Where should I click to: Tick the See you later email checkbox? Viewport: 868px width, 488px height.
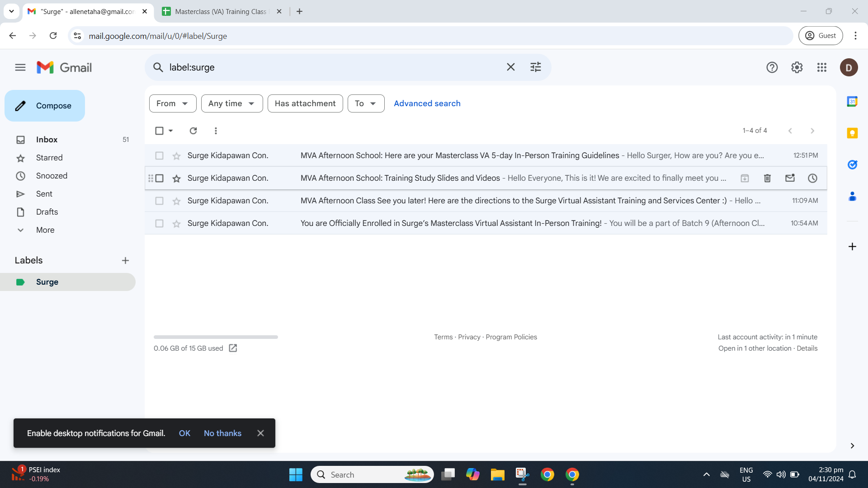(159, 201)
